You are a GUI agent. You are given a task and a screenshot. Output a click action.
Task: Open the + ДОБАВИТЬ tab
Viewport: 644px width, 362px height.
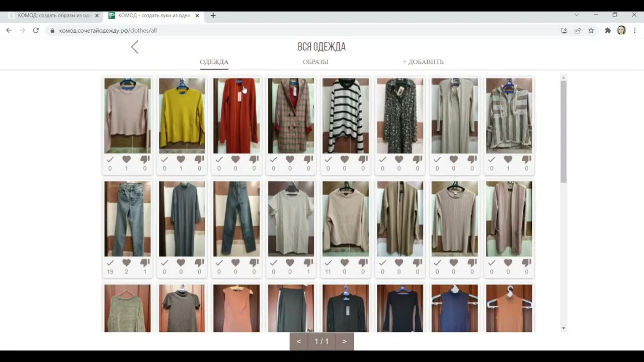point(423,62)
